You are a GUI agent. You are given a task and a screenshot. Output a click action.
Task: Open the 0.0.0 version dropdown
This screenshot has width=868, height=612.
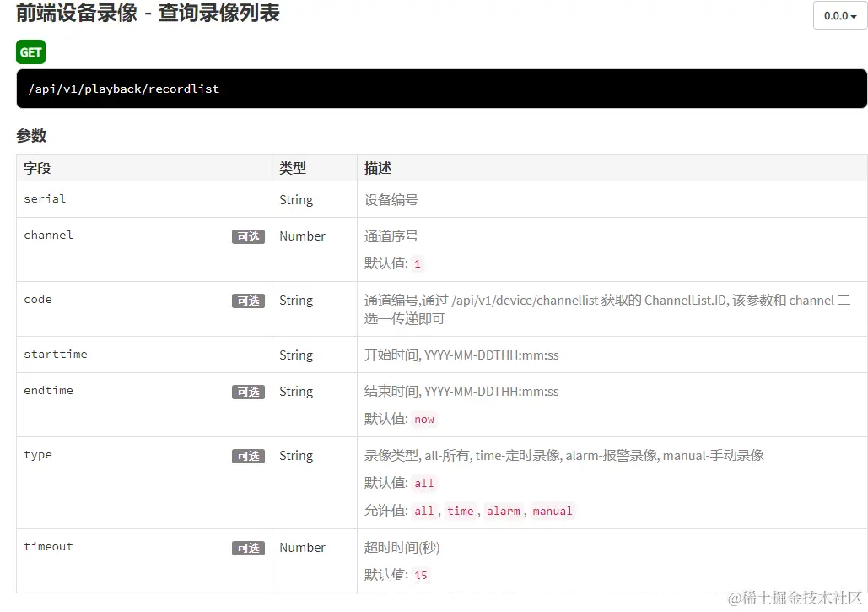coord(839,15)
